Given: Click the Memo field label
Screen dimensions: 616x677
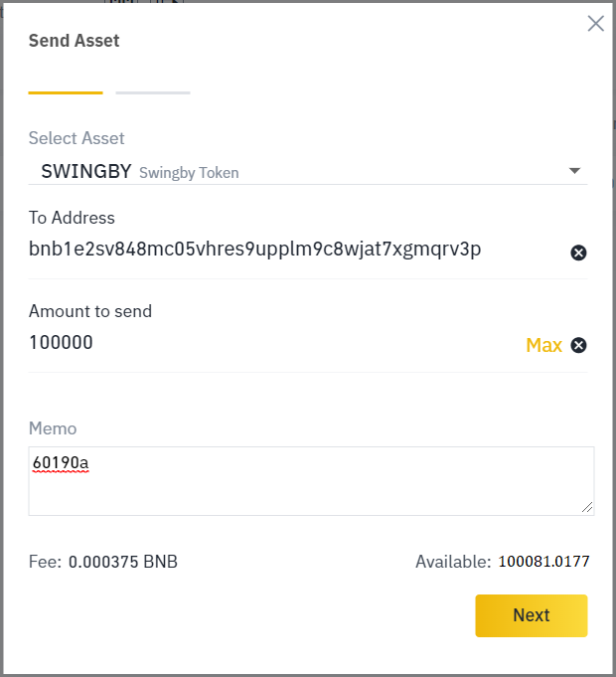Looking at the screenshot, I should point(53,428).
